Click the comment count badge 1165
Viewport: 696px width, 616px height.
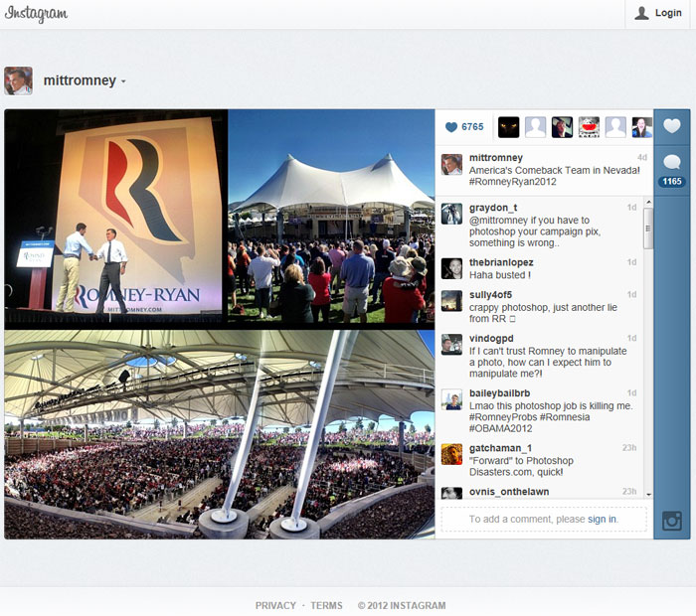point(671,182)
